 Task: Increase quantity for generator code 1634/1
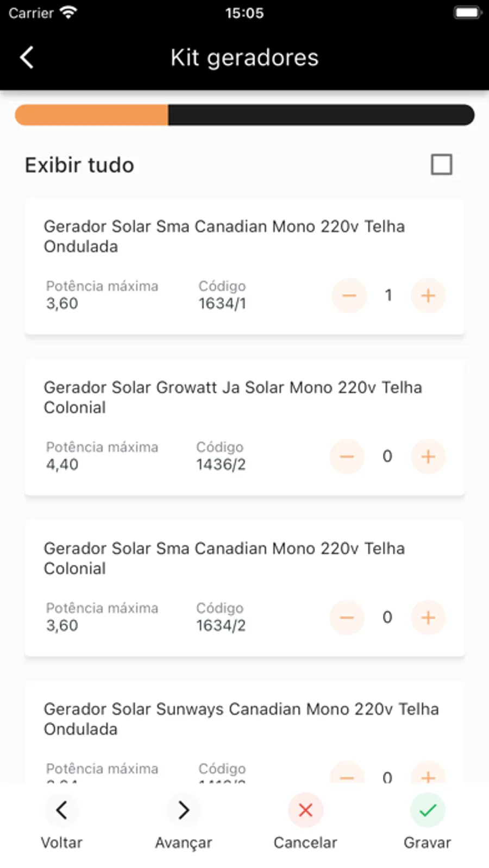tap(428, 295)
